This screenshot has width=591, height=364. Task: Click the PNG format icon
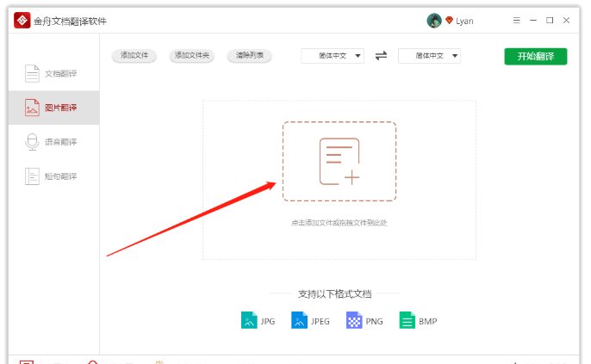tap(354, 320)
